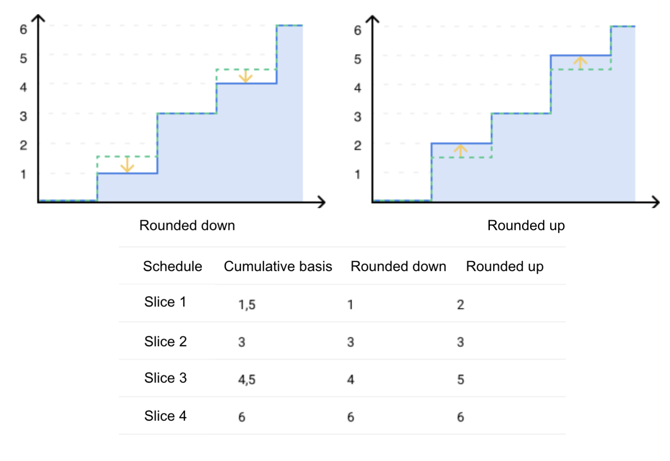Click the Rounded up value 5 for Slice 3

[460, 380]
